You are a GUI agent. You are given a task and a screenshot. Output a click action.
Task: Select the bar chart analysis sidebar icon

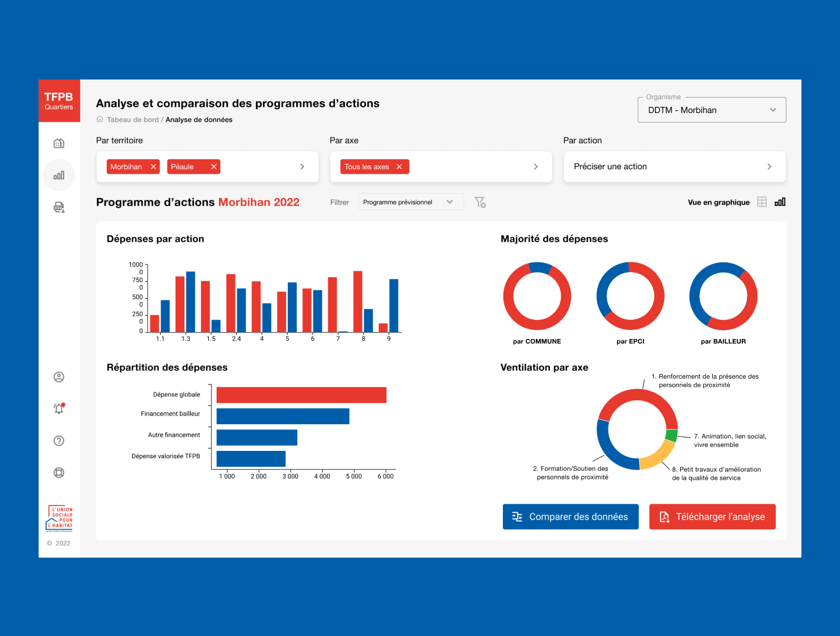[59, 175]
